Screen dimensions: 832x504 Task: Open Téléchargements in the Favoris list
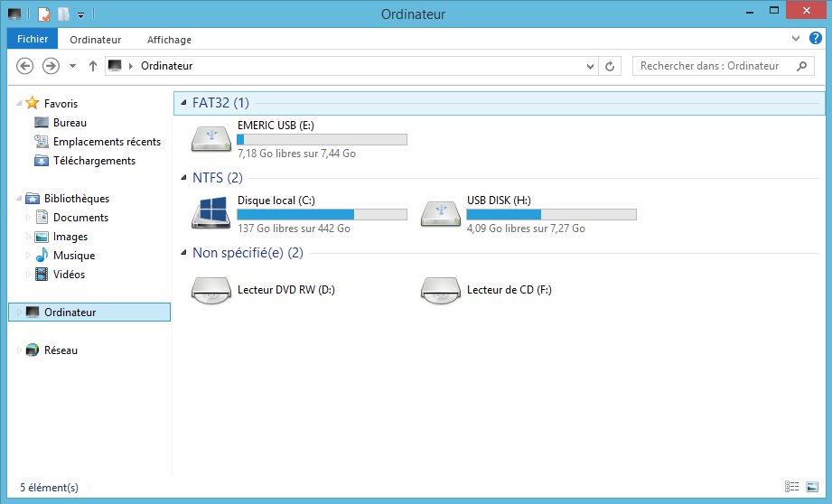click(x=94, y=161)
